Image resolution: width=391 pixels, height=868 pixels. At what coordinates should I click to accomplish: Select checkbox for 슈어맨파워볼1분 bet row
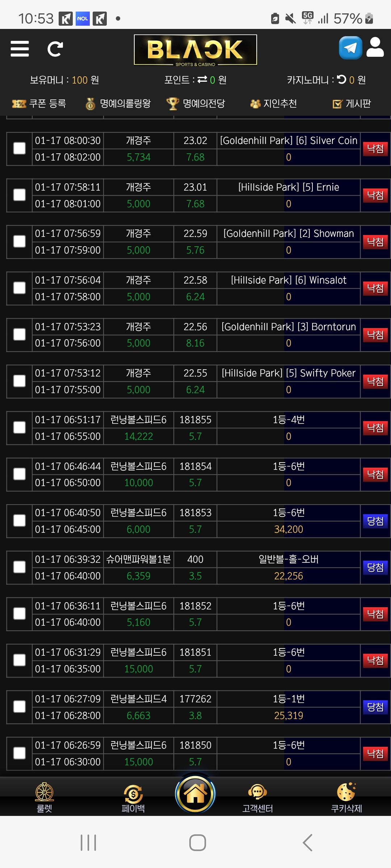point(20,567)
